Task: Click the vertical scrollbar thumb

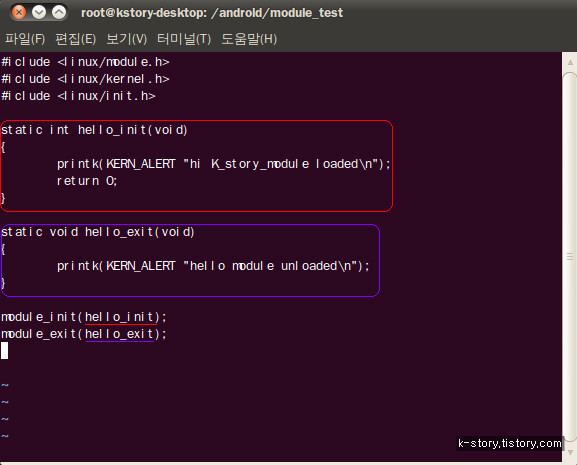Action: (x=570, y=256)
